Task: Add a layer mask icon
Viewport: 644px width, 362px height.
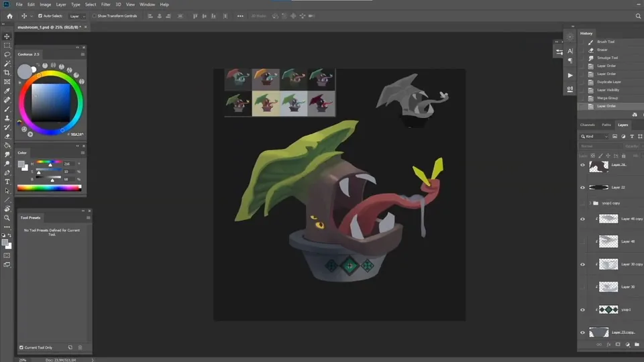Action: 618,345
